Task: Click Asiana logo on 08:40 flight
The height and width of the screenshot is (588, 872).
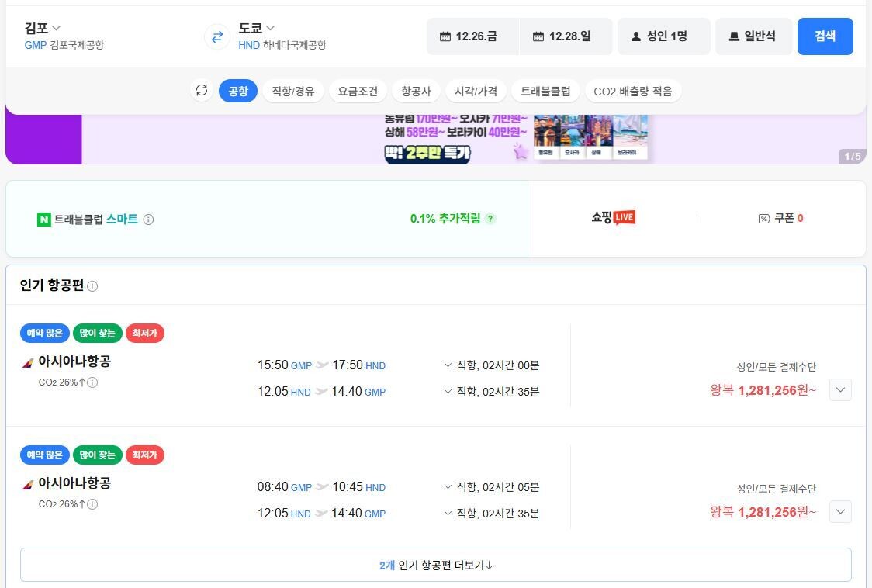Action: pos(28,485)
